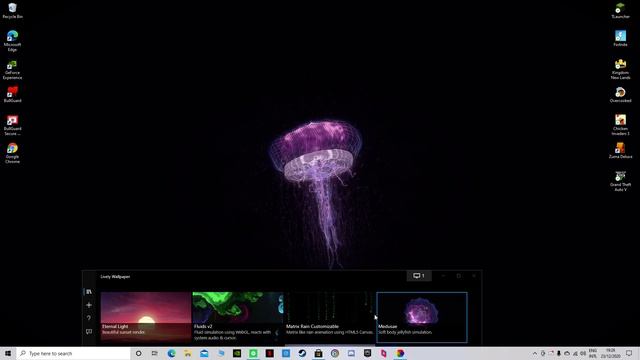Image resolution: width=640 pixels, height=360 pixels.
Task: Click the Recycle Bin desktop icon
Action: (12, 11)
